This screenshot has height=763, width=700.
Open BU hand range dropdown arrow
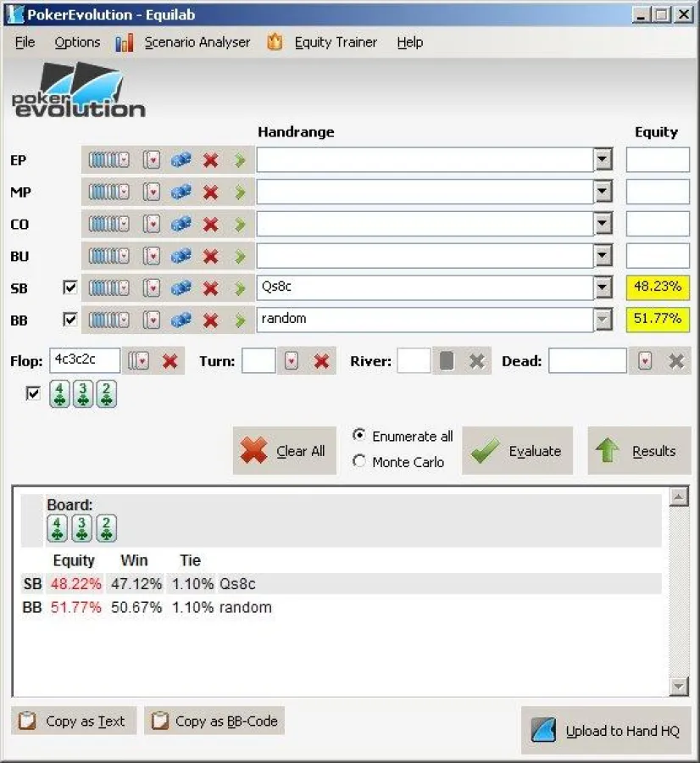tap(603, 256)
